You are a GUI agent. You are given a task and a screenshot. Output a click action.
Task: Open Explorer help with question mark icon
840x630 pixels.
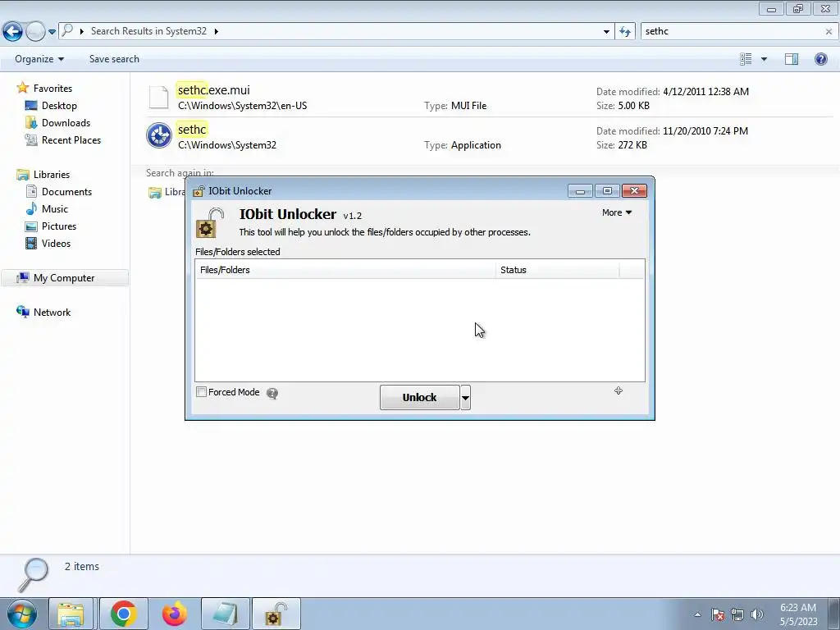point(820,59)
